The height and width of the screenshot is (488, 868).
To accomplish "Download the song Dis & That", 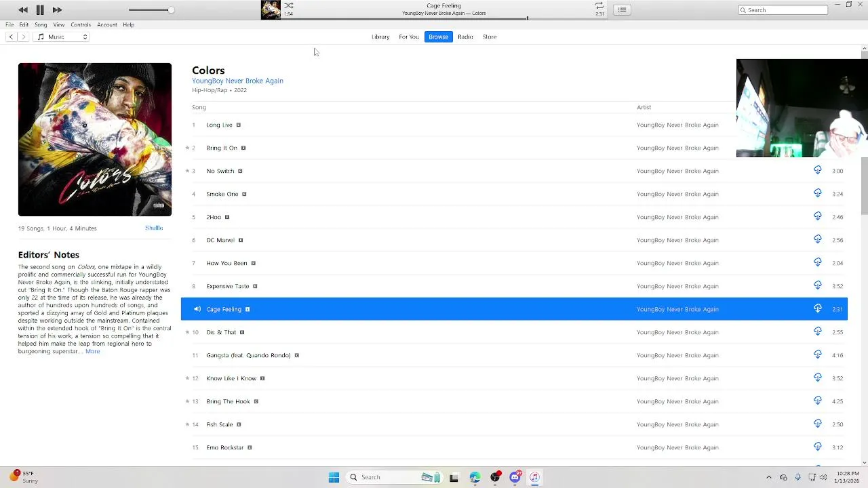I will (x=817, y=331).
